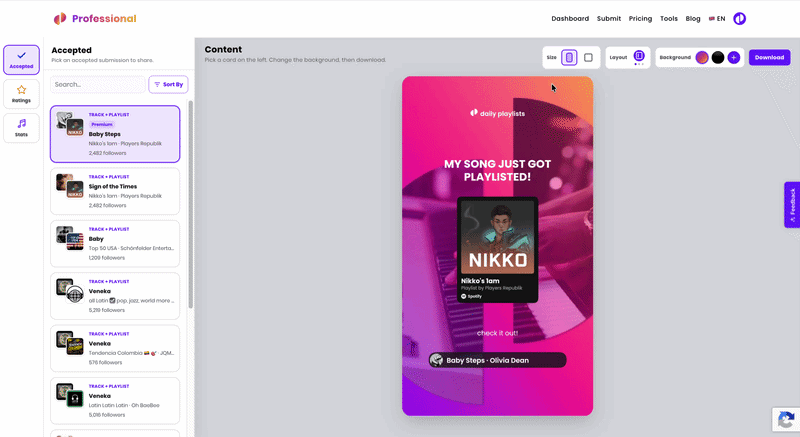
Task: Open the EN language selector
Action: tap(717, 19)
